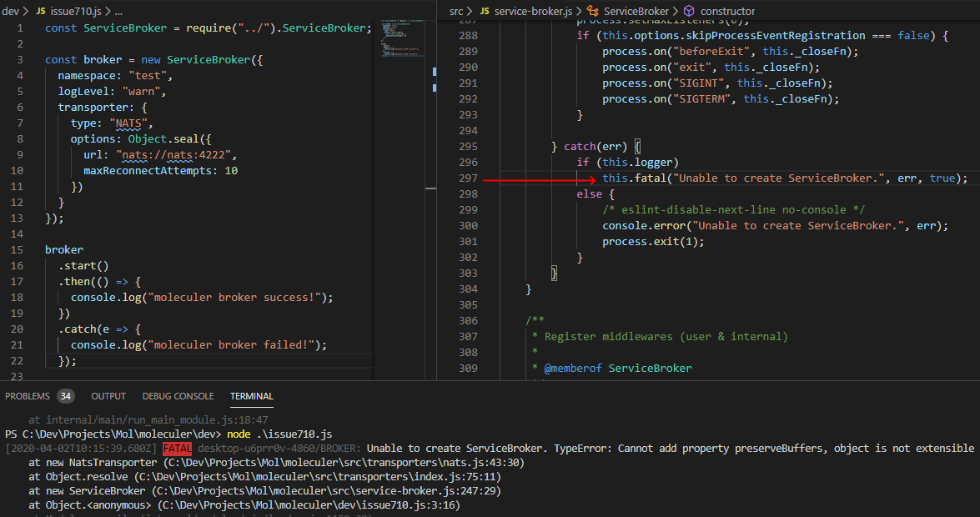This screenshot has height=517, width=980.
Task: Switch to the PROBLEMS tab
Action: point(28,396)
